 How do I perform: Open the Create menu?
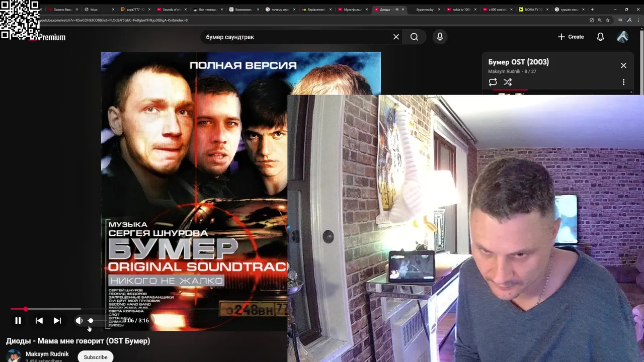pyautogui.click(x=571, y=37)
